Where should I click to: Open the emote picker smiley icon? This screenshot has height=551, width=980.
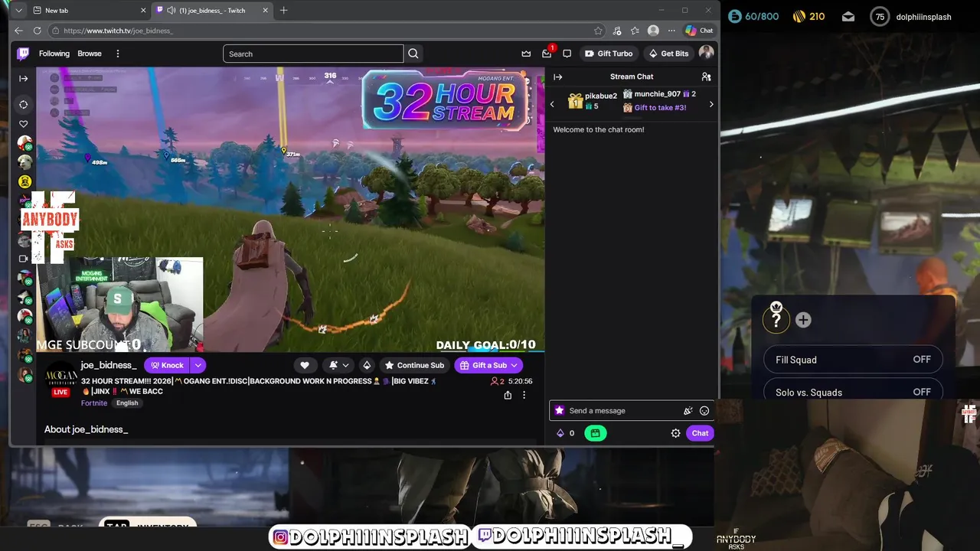(704, 411)
